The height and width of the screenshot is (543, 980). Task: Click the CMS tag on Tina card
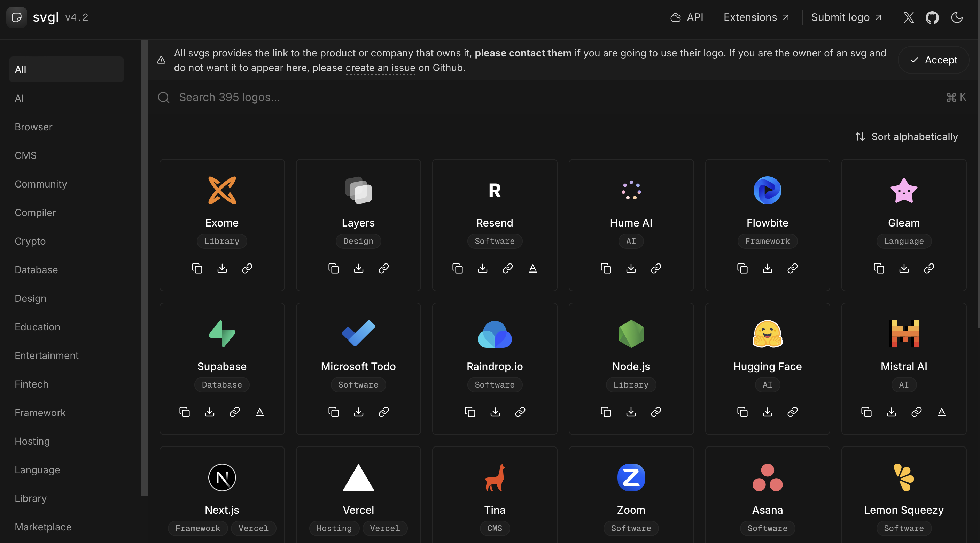click(495, 528)
